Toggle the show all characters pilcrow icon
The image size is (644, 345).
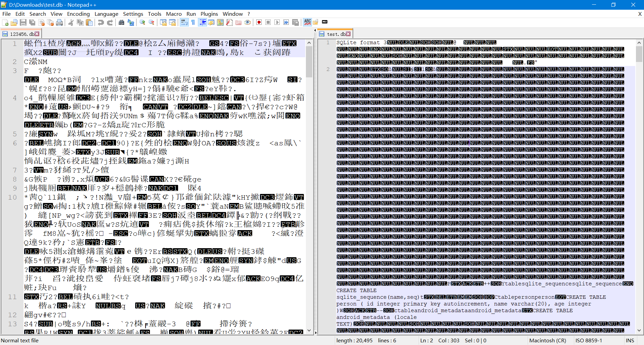pyautogui.click(x=193, y=22)
